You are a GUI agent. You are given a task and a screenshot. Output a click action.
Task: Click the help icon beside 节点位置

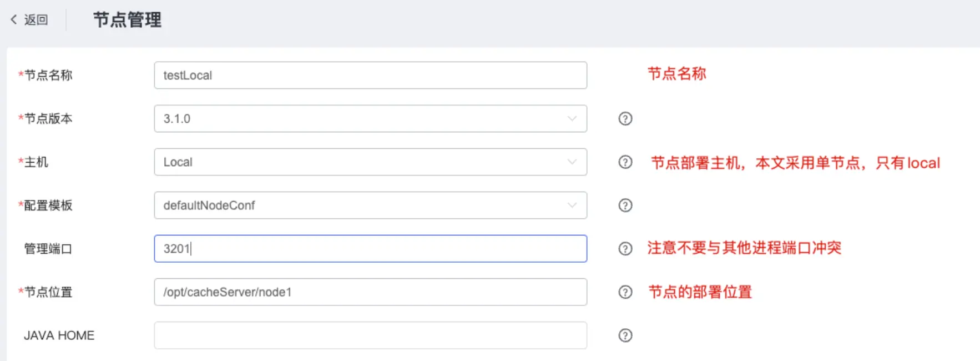(x=625, y=292)
